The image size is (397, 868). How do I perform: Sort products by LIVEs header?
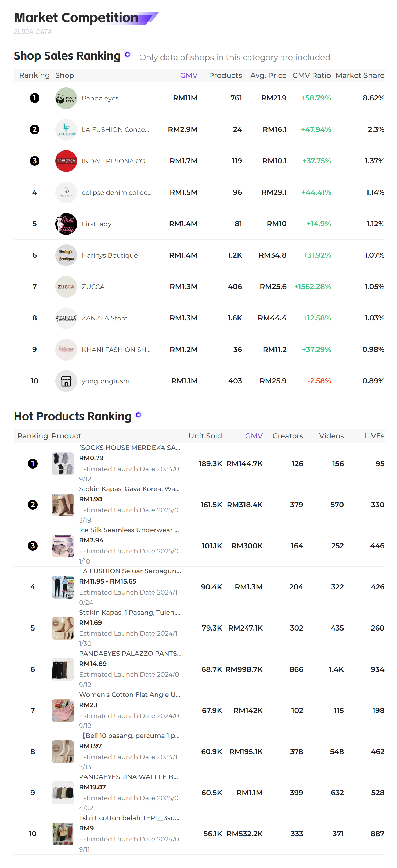tap(374, 436)
